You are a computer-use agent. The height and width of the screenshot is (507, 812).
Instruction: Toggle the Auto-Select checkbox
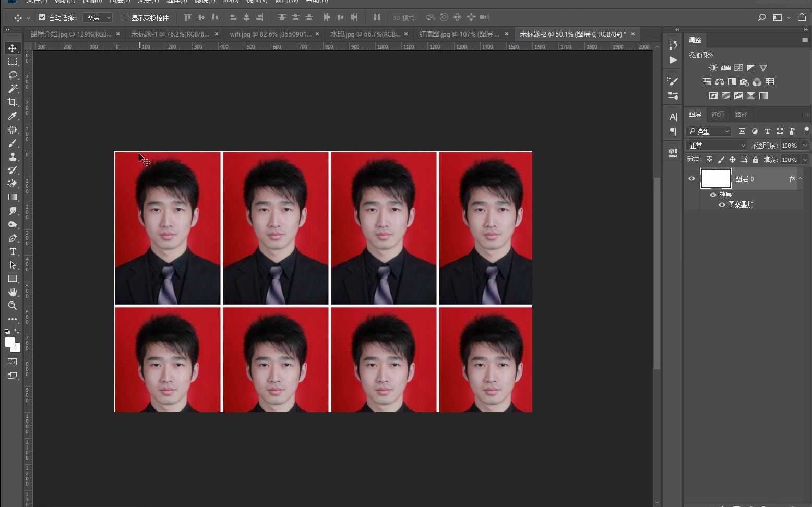pos(42,17)
